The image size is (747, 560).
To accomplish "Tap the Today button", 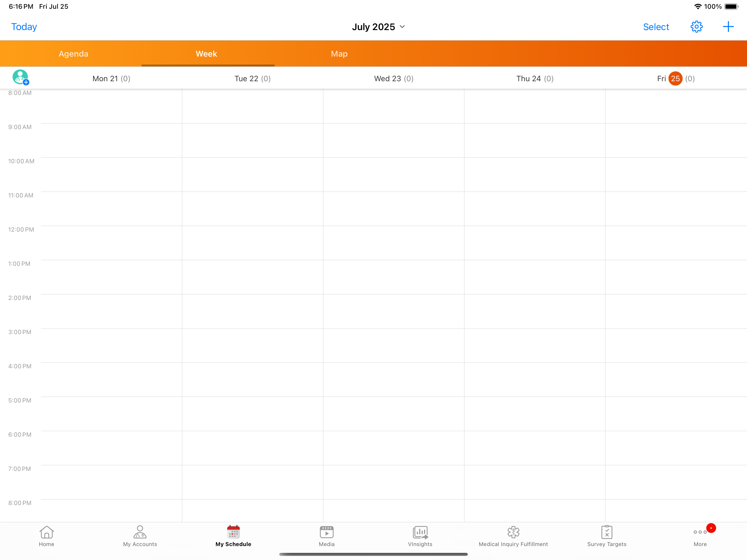I will [x=24, y=27].
